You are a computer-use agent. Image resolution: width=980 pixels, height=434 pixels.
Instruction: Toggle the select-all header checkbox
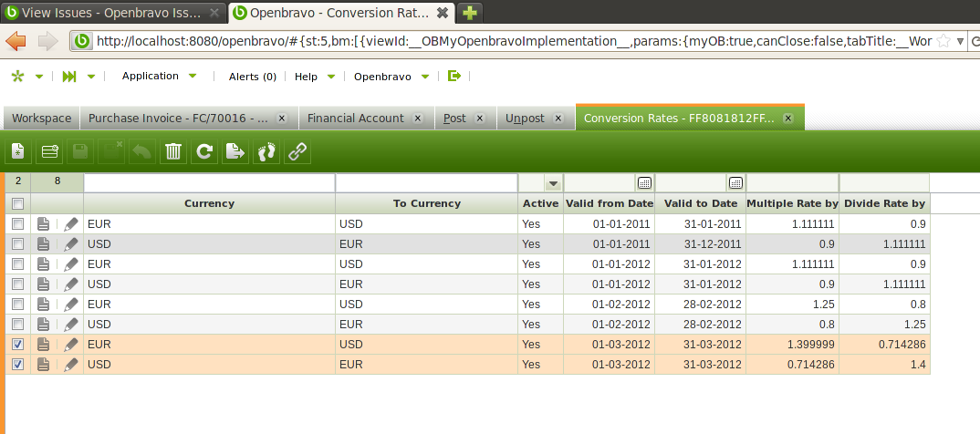(18, 203)
